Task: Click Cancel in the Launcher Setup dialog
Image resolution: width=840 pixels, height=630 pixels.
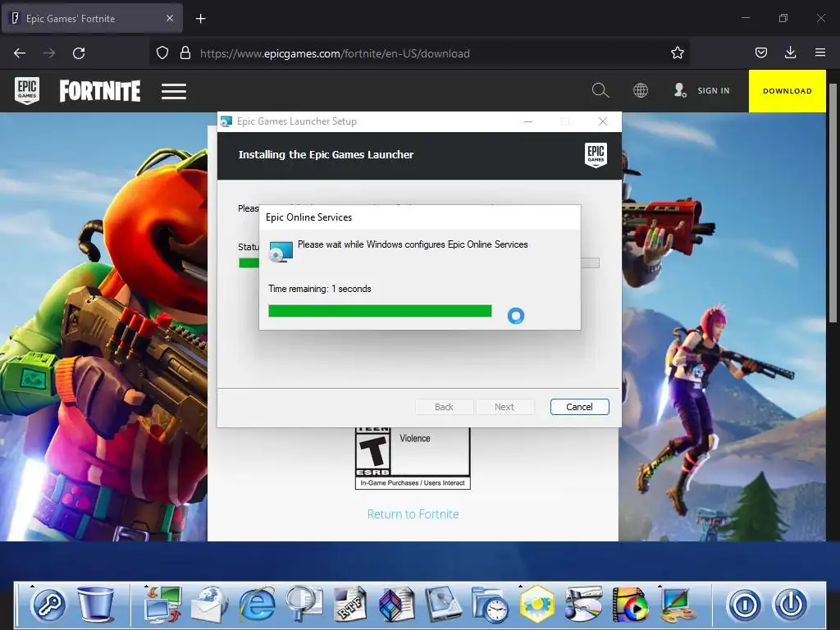Action: pyautogui.click(x=579, y=407)
